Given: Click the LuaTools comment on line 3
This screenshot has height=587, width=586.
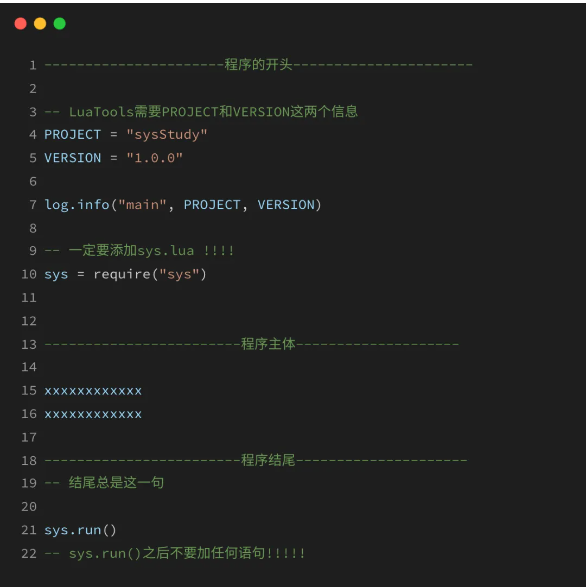Looking at the screenshot, I should (201, 112).
